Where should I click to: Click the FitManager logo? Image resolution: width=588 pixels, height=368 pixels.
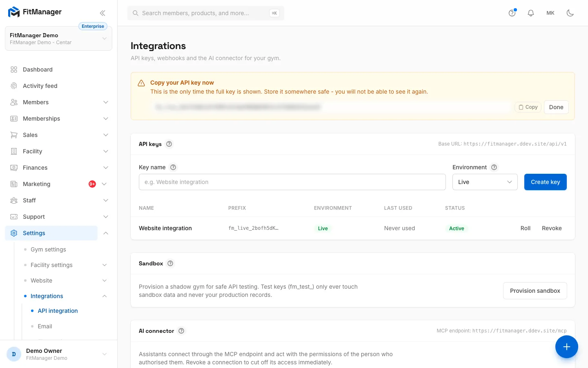(35, 12)
